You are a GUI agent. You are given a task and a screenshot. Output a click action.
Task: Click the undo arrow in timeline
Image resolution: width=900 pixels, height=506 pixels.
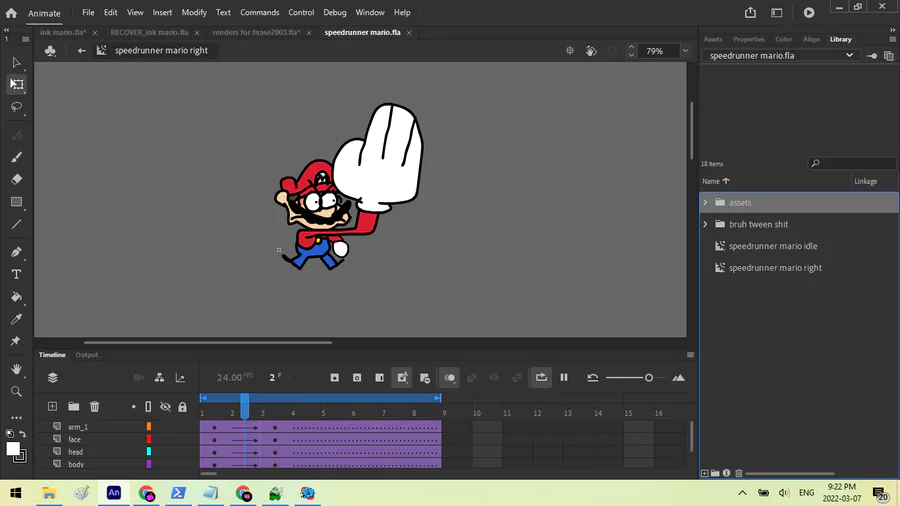pos(593,377)
